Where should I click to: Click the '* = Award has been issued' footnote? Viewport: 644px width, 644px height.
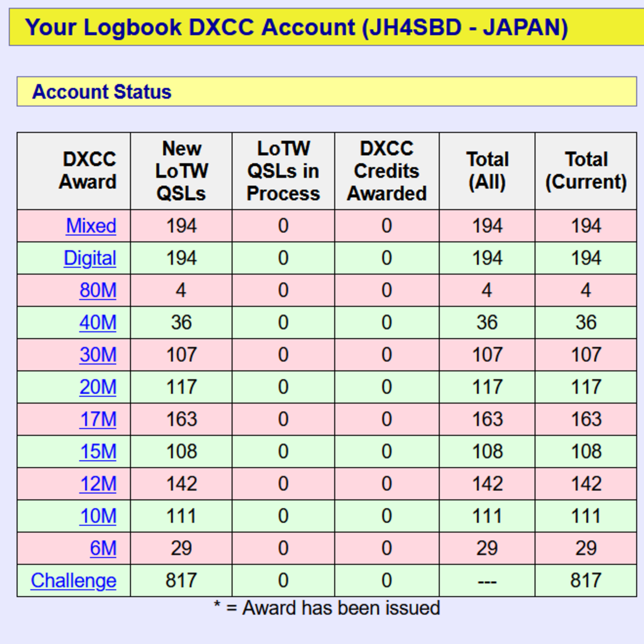click(327, 608)
